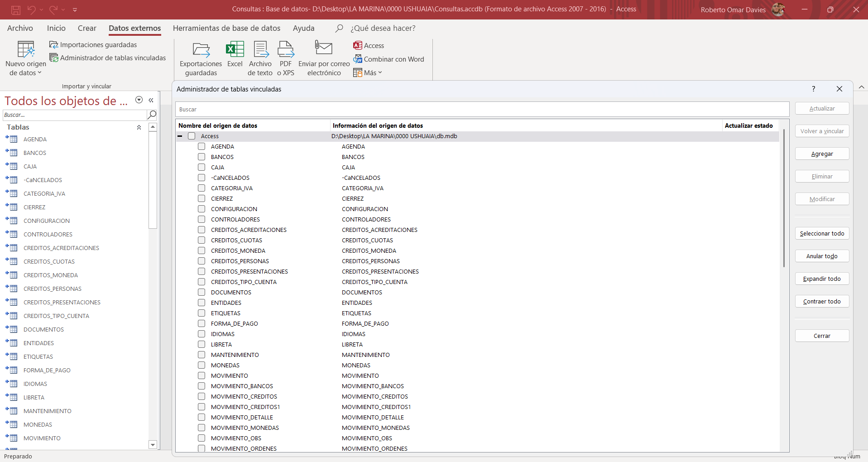
Task: Click the navigation pane Buscar field
Action: 75,115
